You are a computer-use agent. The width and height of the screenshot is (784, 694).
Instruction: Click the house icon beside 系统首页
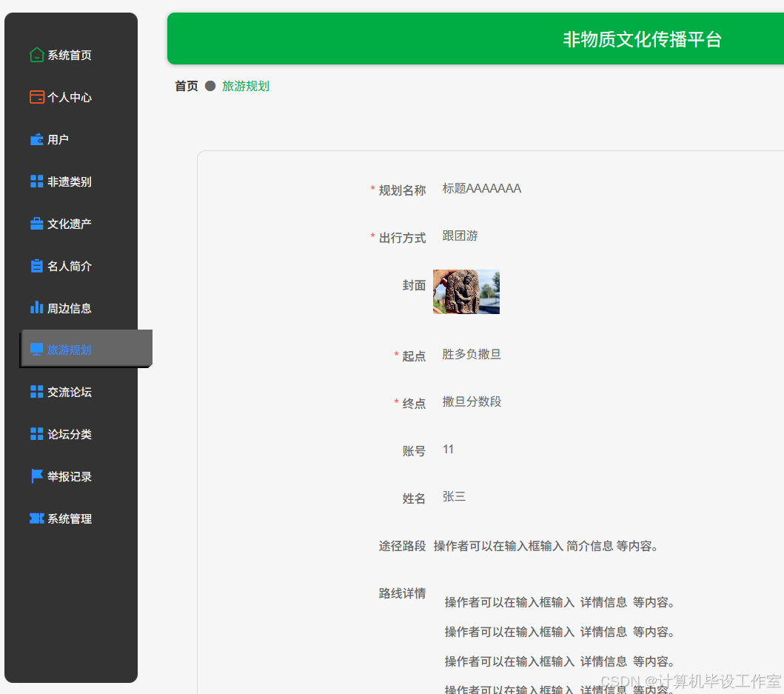[x=36, y=55]
